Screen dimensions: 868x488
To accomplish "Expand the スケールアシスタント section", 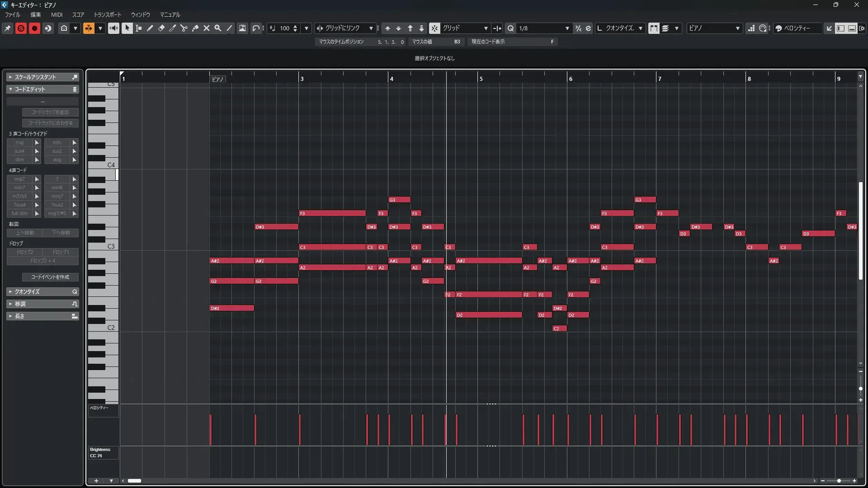I will [x=35, y=77].
